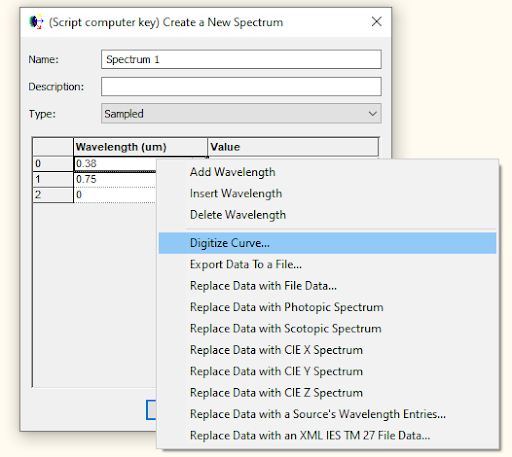This screenshot has width=512, height=457.
Task: Close the Create a New Spectrum dialog
Action: coord(377,22)
